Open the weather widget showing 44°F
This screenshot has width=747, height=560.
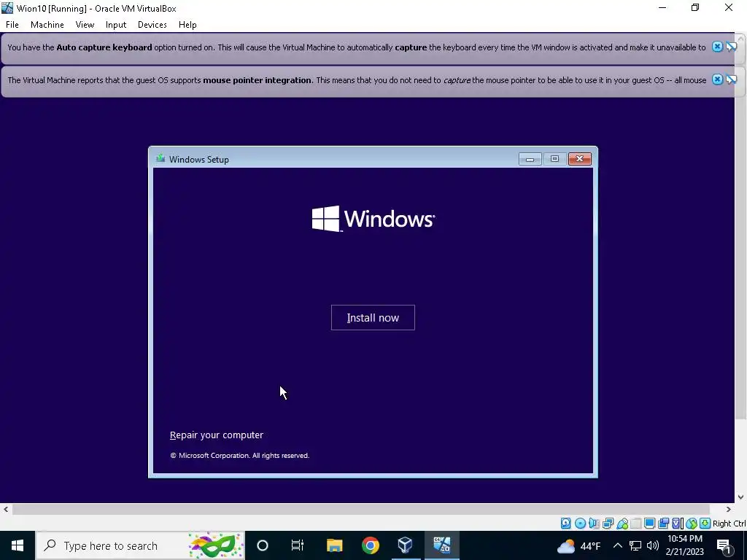[x=578, y=545]
